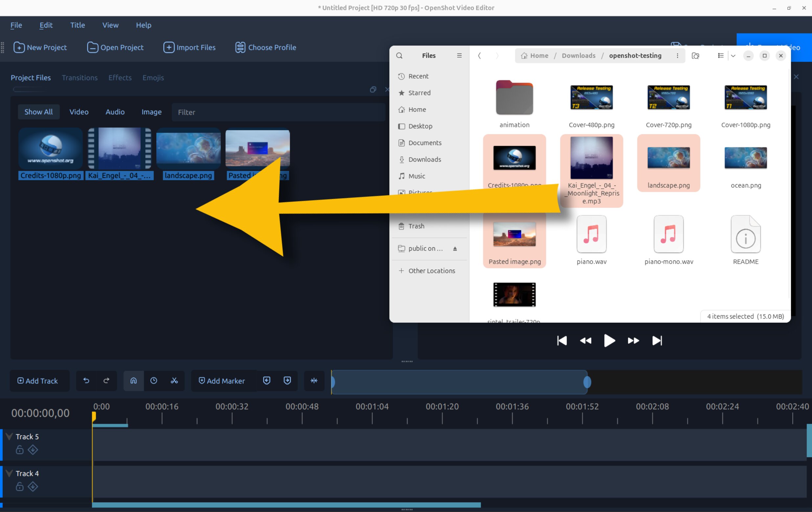Click the timing clock tool icon
Viewport: 812px width, 512px height.
coord(154,381)
